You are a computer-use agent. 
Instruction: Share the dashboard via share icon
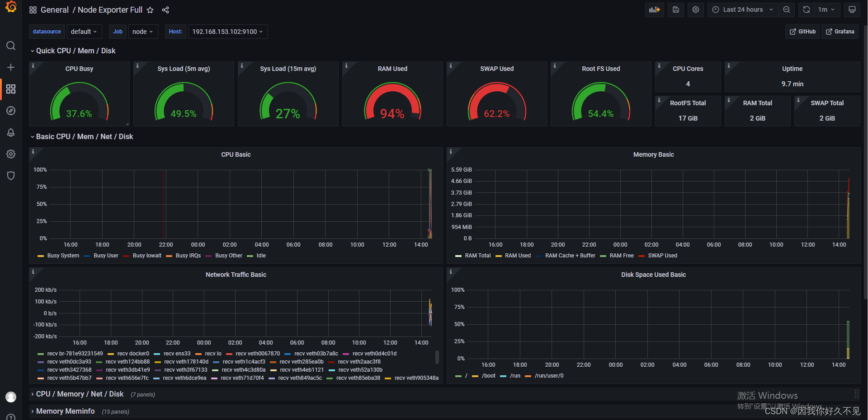pyautogui.click(x=165, y=10)
